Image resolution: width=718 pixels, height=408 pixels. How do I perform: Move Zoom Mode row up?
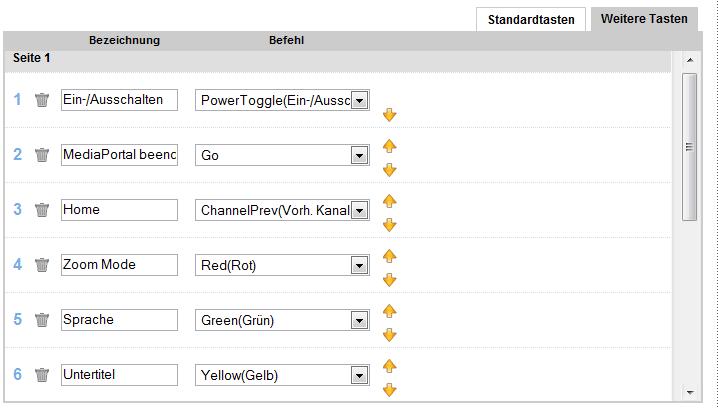pos(390,256)
